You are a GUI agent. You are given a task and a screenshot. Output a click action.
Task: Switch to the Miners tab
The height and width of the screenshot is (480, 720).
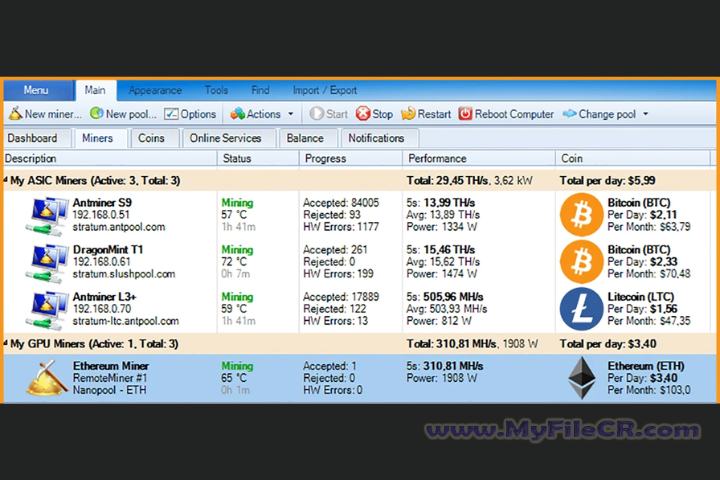pyautogui.click(x=100, y=138)
